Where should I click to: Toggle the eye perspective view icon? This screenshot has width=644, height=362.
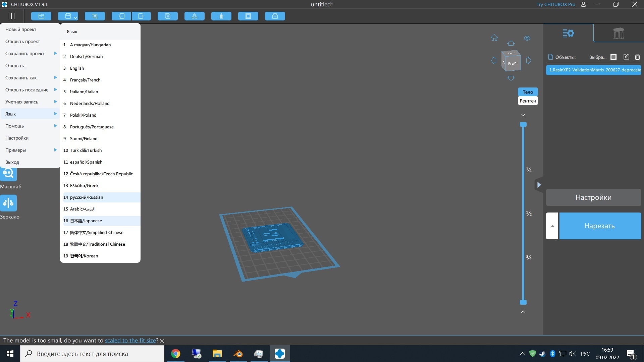pyautogui.click(x=527, y=38)
